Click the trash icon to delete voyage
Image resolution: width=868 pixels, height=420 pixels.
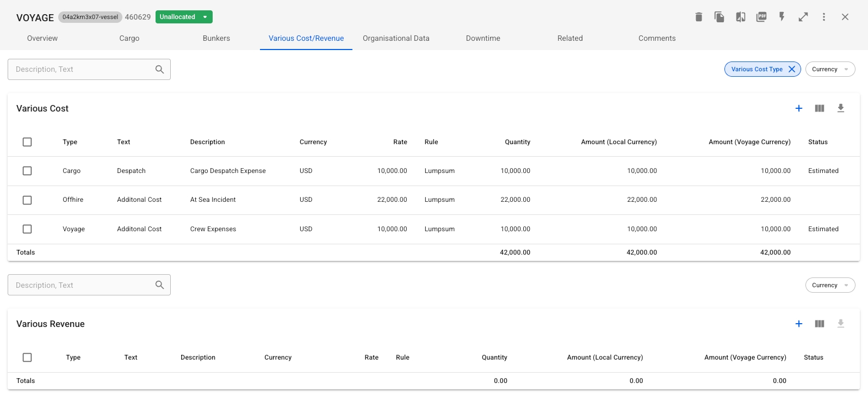[x=699, y=17]
